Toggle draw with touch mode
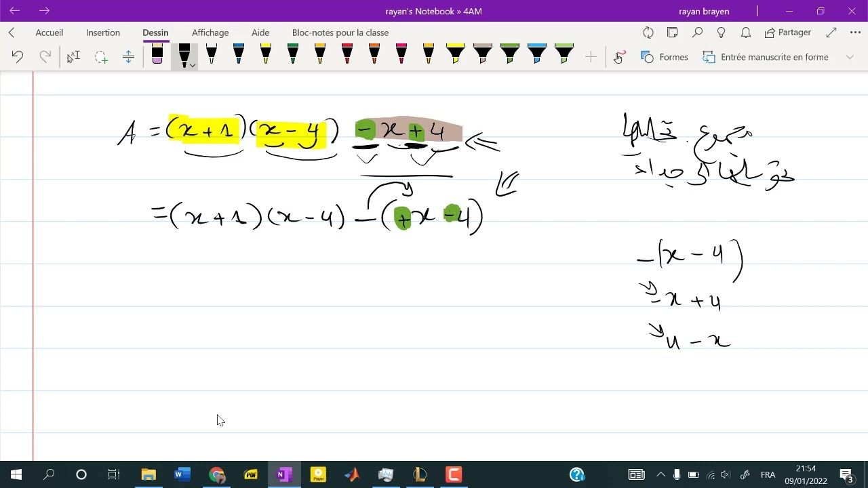This screenshot has height=488, width=868. pos(618,57)
